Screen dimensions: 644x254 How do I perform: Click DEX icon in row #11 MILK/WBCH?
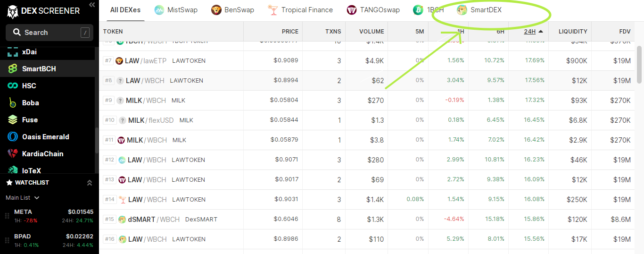coord(121,140)
